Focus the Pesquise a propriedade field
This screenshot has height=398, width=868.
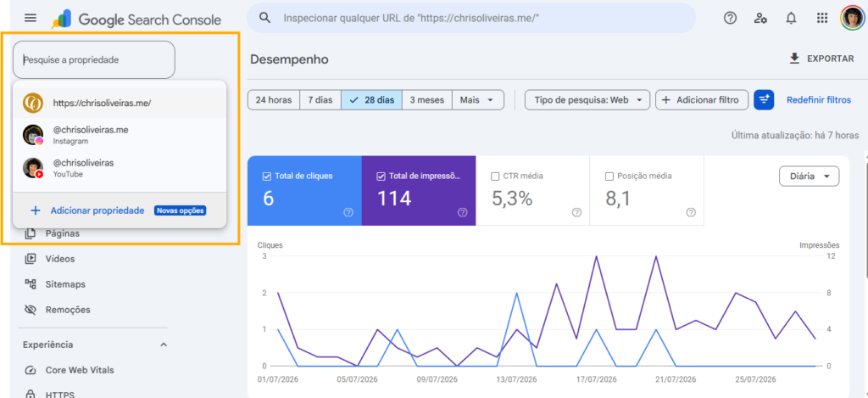point(93,59)
